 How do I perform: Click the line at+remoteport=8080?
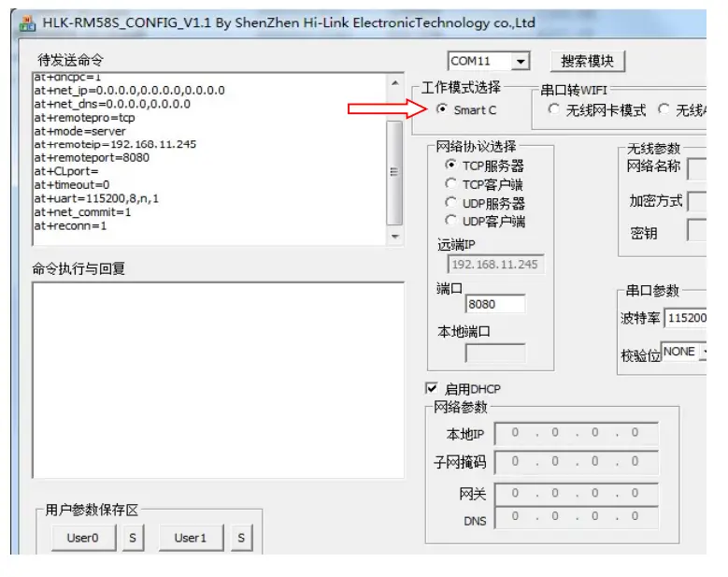pos(92,158)
